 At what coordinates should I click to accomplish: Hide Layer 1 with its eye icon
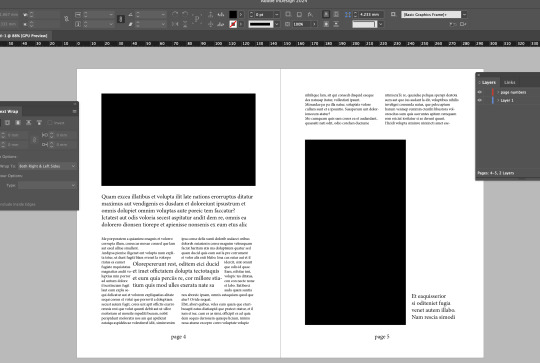tap(480, 100)
